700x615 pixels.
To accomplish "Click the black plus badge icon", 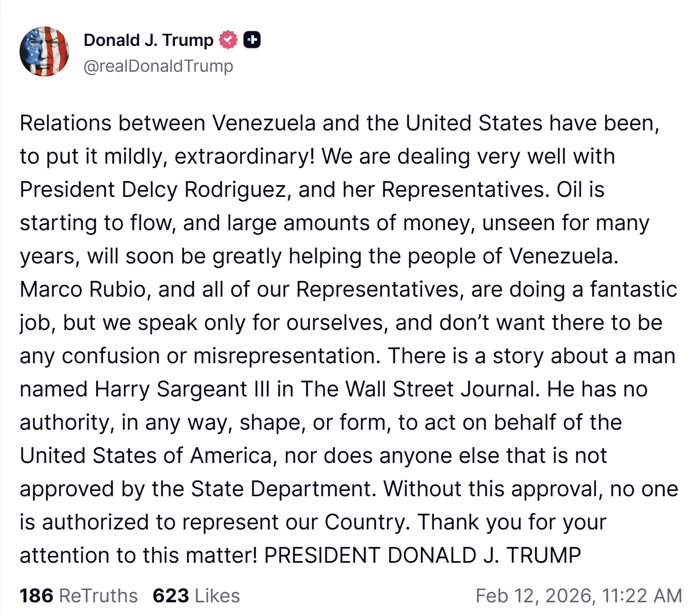I will pyautogui.click(x=252, y=40).
